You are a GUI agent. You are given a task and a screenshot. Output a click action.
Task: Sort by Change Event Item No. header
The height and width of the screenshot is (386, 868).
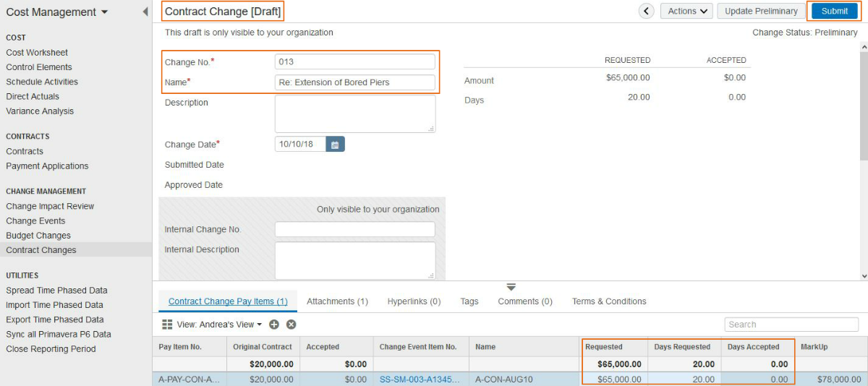click(x=421, y=347)
